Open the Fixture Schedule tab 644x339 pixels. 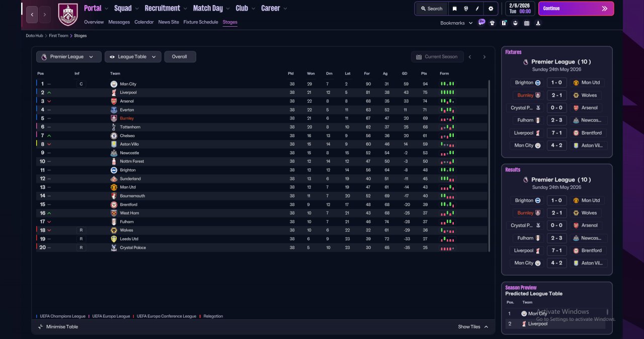pos(201,22)
